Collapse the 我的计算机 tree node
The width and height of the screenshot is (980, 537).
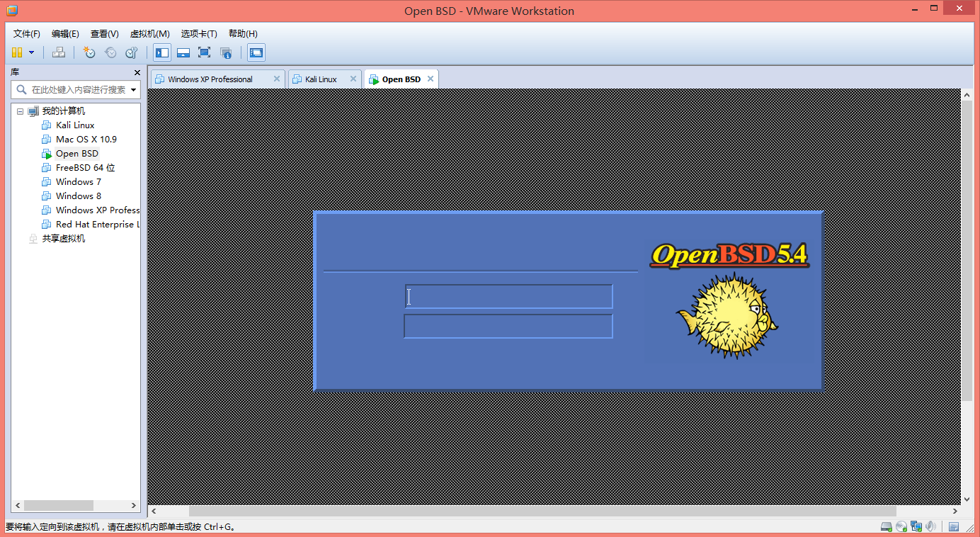pos(20,111)
